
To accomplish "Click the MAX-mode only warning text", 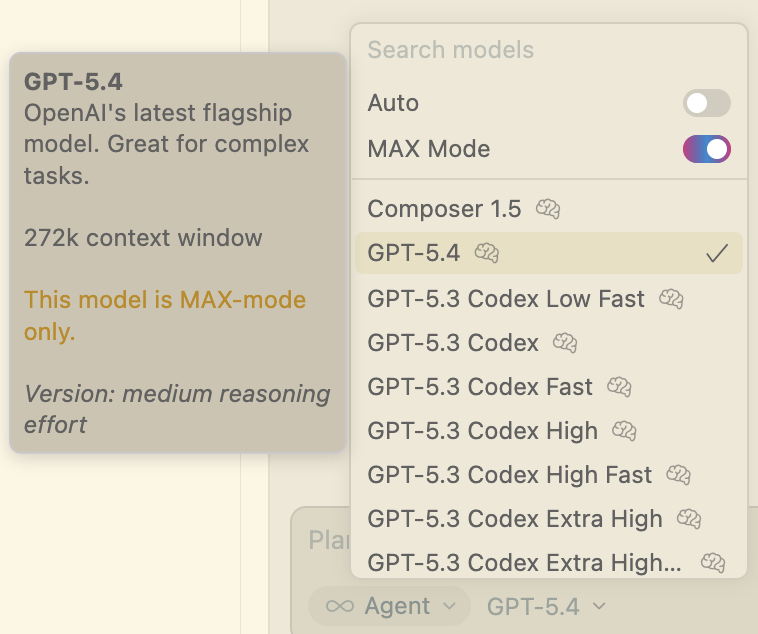I will (164, 315).
